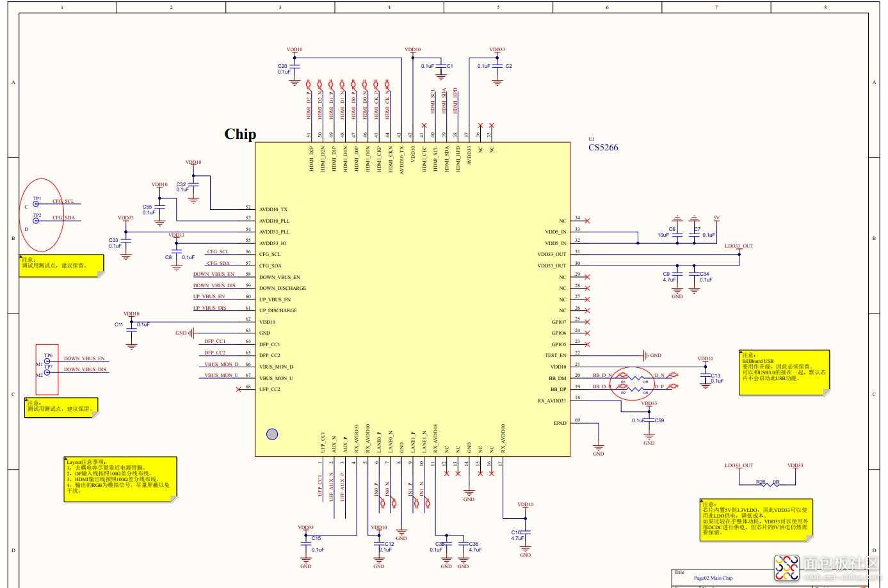Click DOWN_VBUS_DIS label beside TP7
Image resolution: width=888 pixels, height=588 pixels.
pyautogui.click(x=85, y=370)
